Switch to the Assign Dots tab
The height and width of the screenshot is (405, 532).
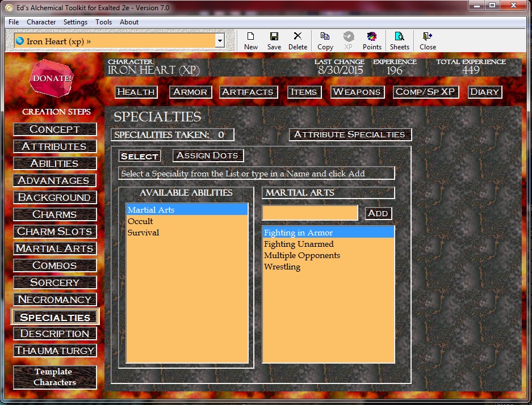point(208,155)
